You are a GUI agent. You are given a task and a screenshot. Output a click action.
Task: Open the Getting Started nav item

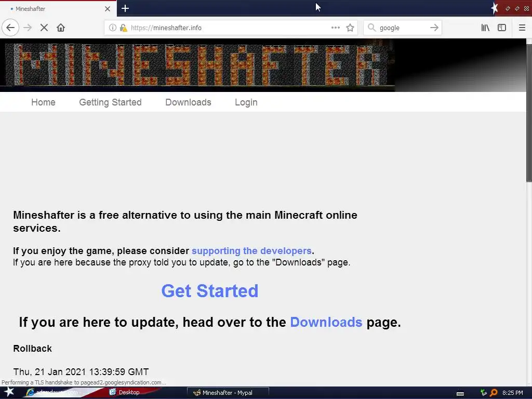pyautogui.click(x=110, y=102)
